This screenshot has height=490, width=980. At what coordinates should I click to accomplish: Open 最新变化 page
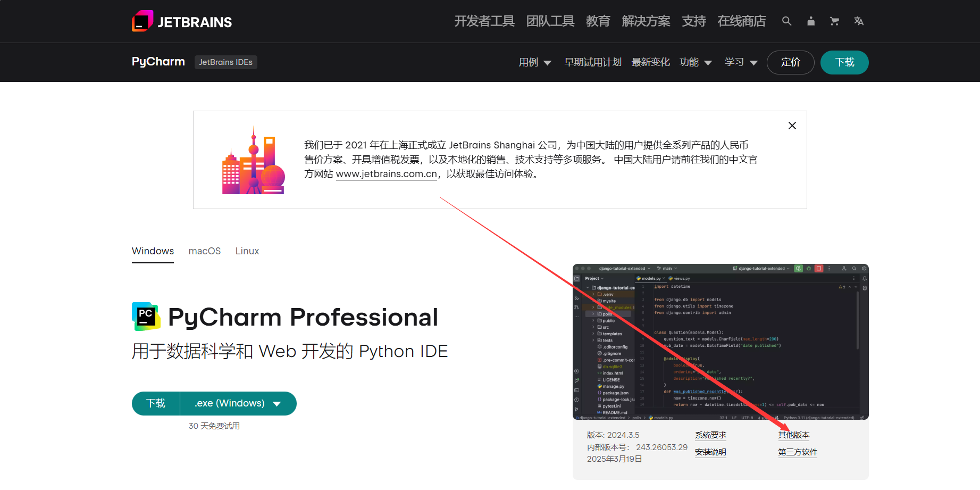click(x=650, y=62)
